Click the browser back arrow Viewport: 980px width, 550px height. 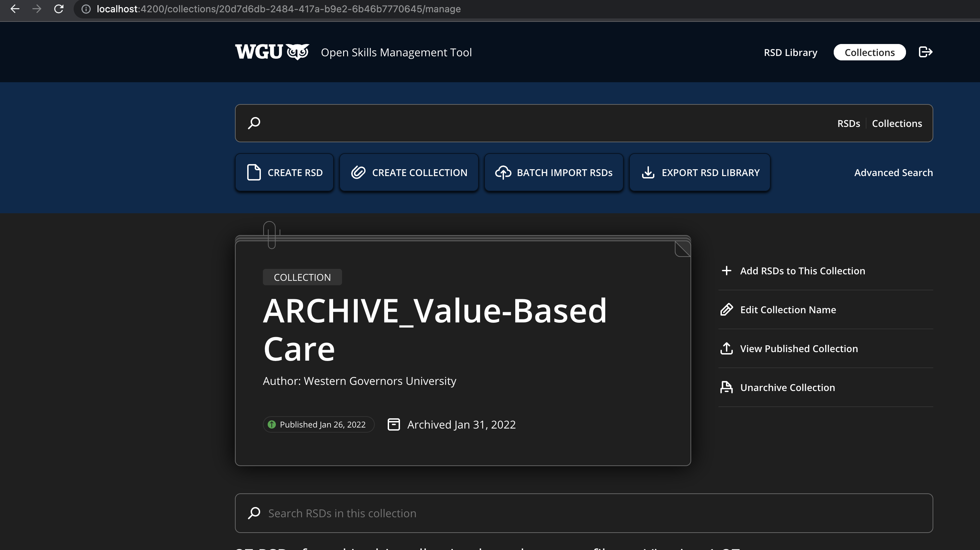pyautogui.click(x=15, y=9)
